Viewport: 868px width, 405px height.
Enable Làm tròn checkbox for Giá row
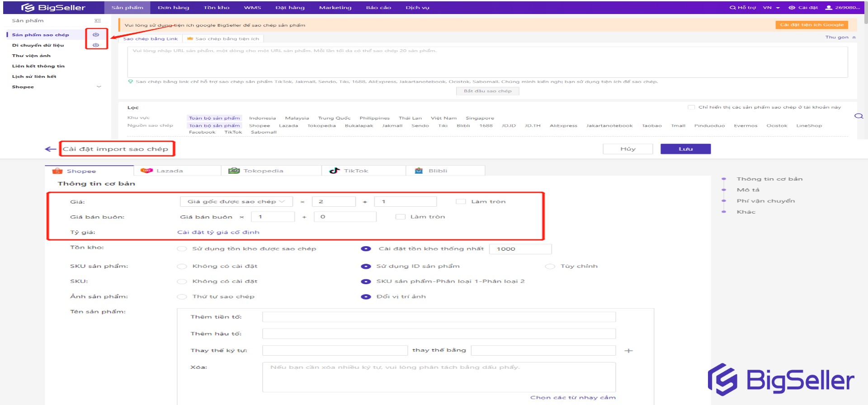[461, 202]
